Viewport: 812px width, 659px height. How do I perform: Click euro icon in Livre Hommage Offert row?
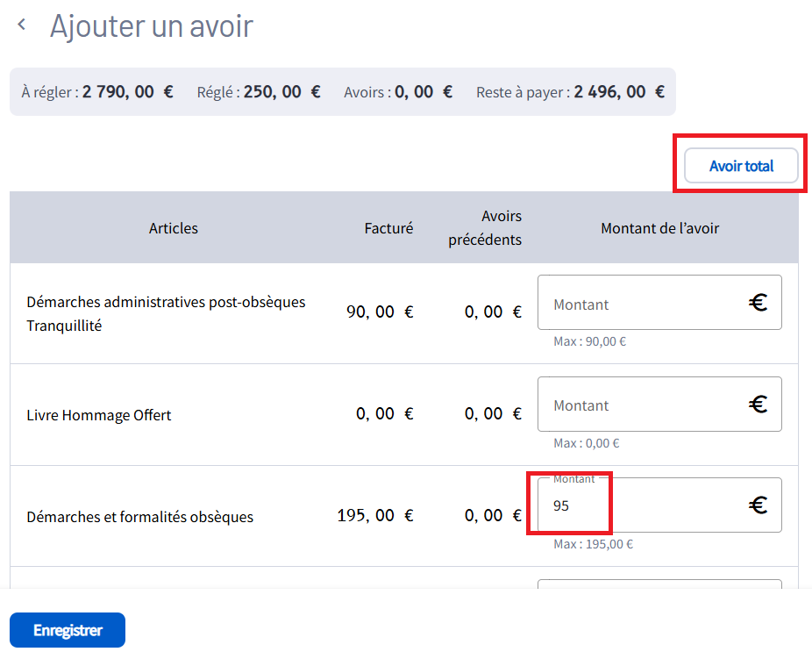coord(758,405)
